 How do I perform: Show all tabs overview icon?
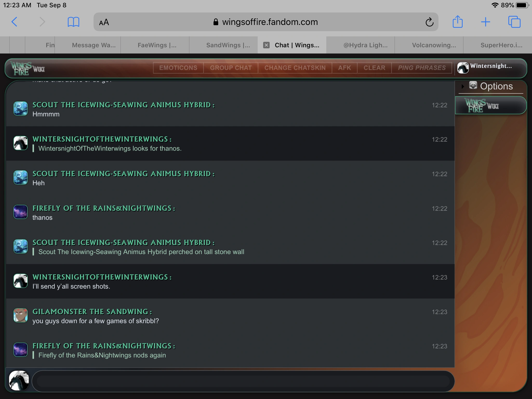pyautogui.click(x=514, y=22)
